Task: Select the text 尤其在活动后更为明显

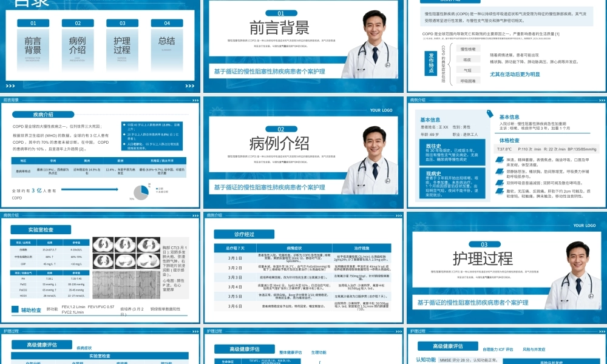Action: 515,74
